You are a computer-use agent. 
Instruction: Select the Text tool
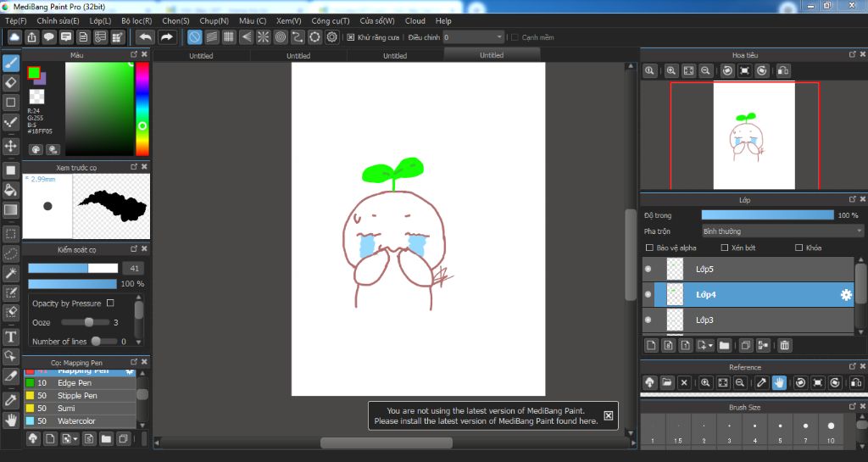10,337
